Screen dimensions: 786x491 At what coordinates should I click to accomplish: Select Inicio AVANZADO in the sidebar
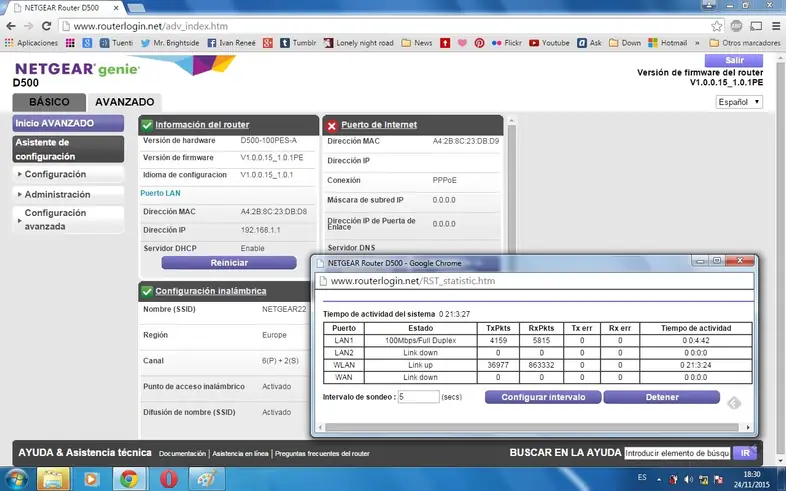(68, 123)
